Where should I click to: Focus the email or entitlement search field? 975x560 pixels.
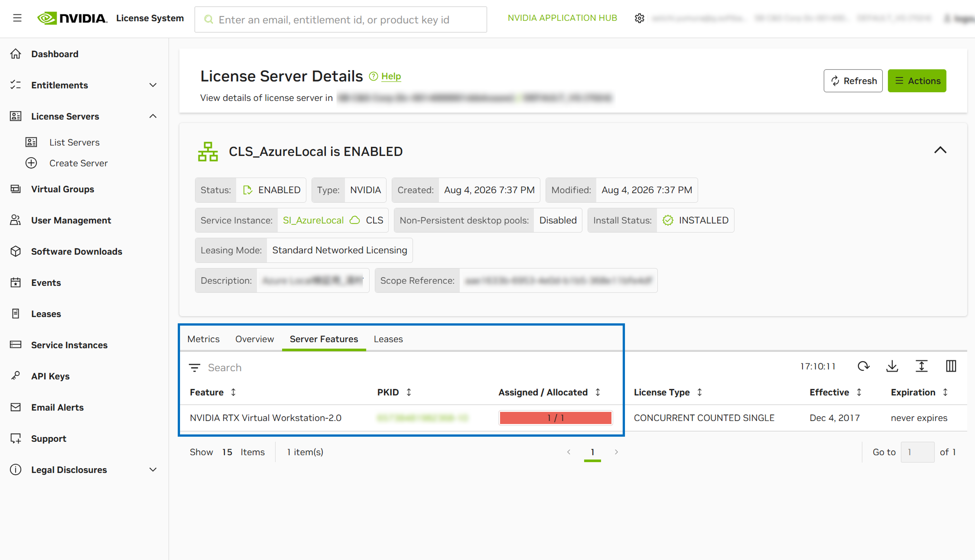coord(341,20)
